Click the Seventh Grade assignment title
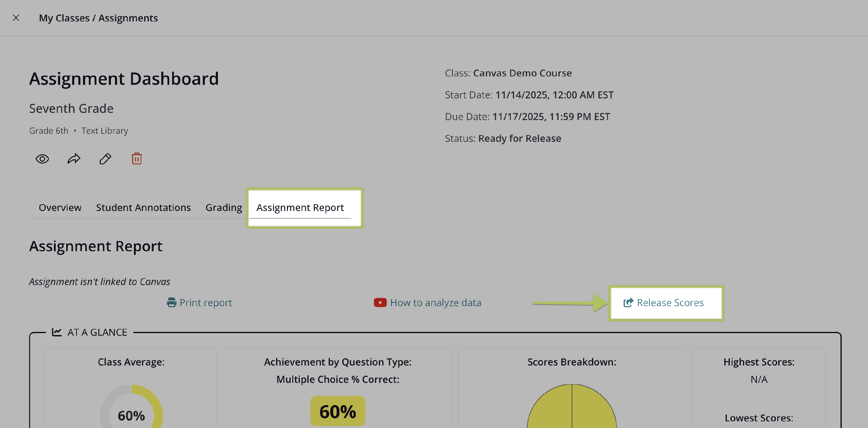 [71, 109]
